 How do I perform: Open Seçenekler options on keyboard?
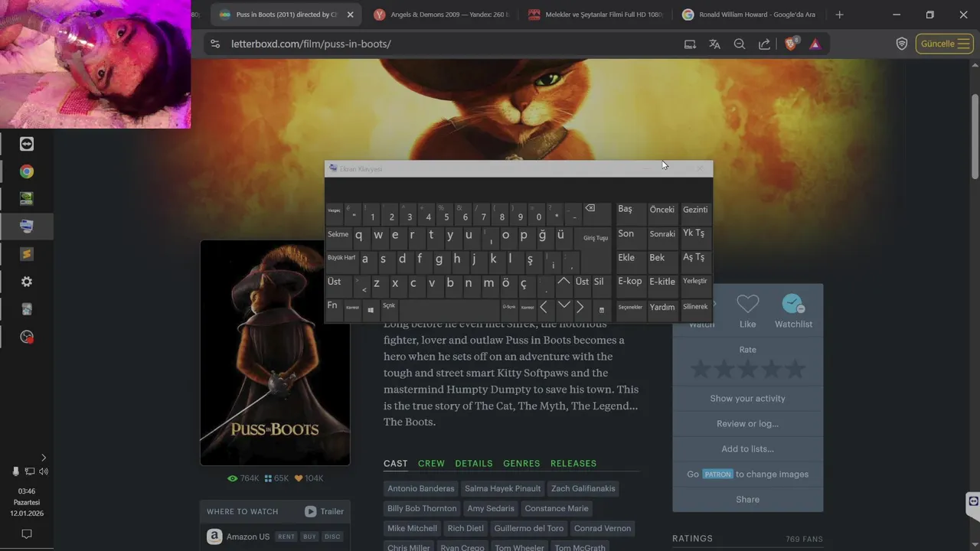click(631, 308)
